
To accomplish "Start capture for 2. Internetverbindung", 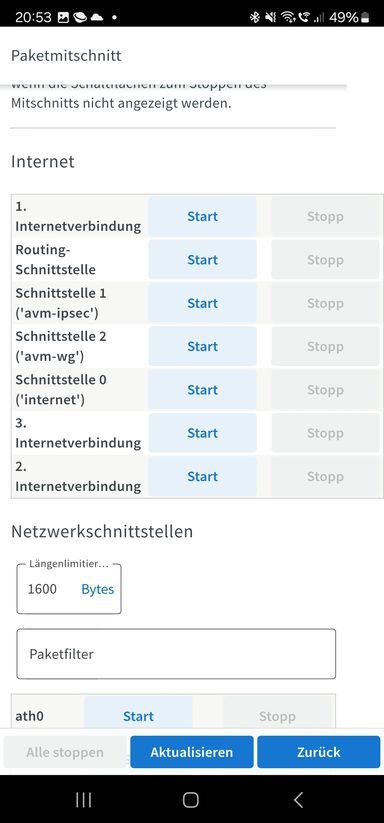I will [202, 477].
